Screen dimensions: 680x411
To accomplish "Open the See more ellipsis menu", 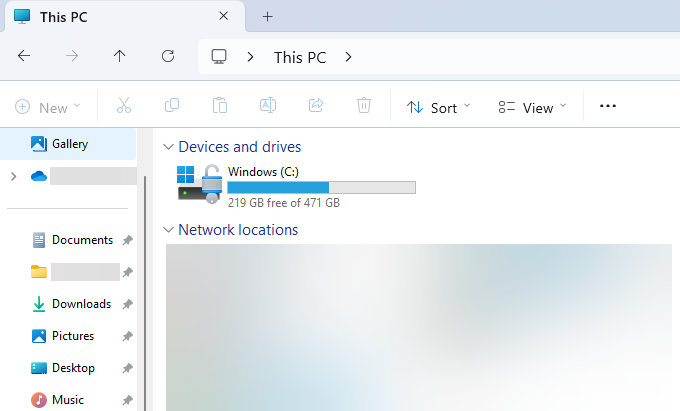I will point(608,106).
